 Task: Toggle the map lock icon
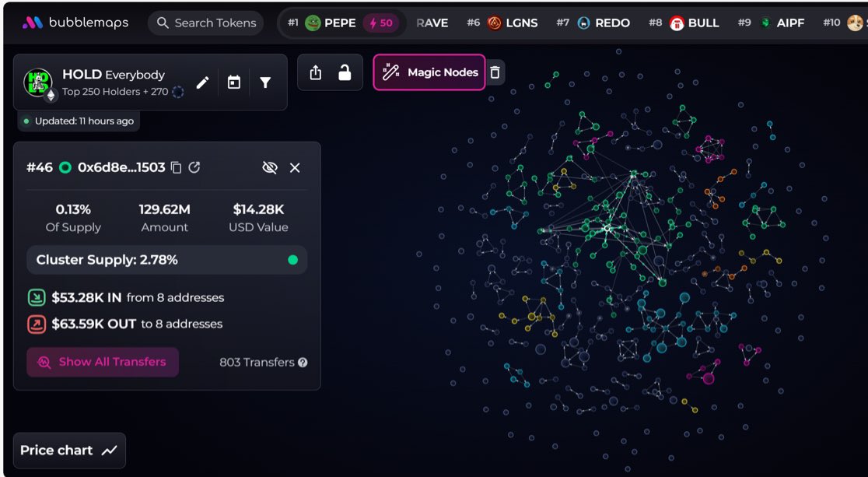pyautogui.click(x=345, y=72)
